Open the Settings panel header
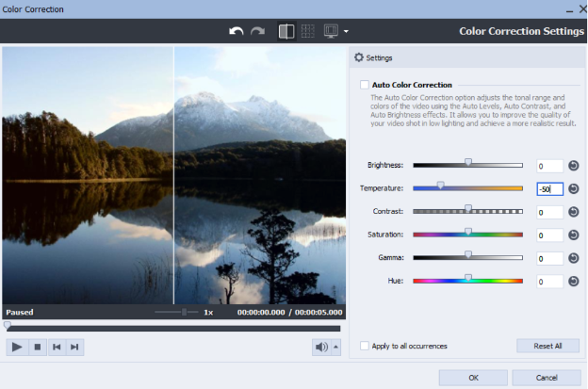588x389 pixels. [373, 57]
